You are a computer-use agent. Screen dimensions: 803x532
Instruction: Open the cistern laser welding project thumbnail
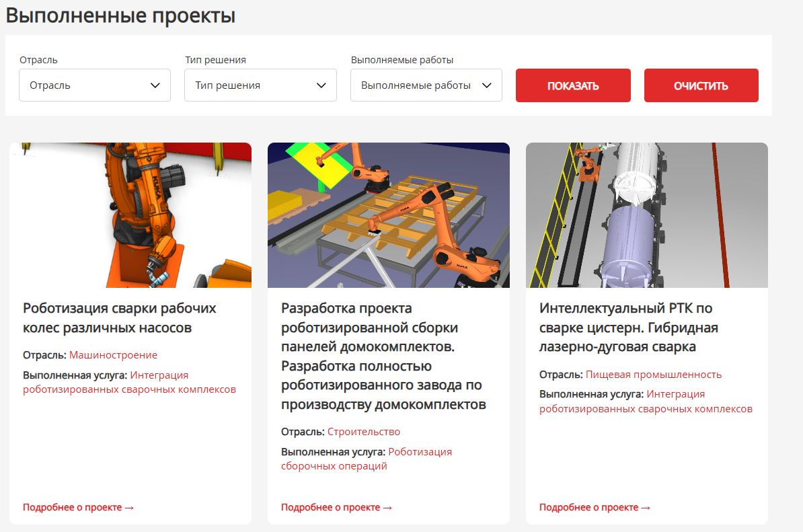[x=647, y=215]
